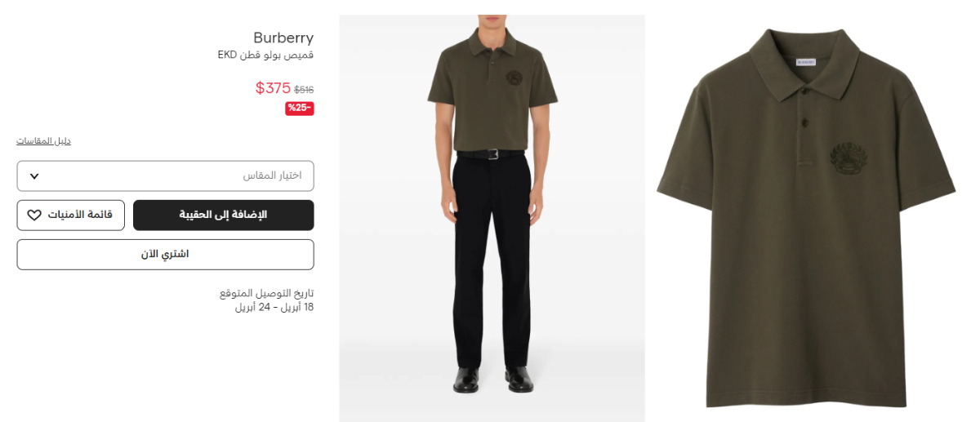The image size is (980, 422).
Task: Click the اشتري الآن buy now button
Action: (x=165, y=255)
